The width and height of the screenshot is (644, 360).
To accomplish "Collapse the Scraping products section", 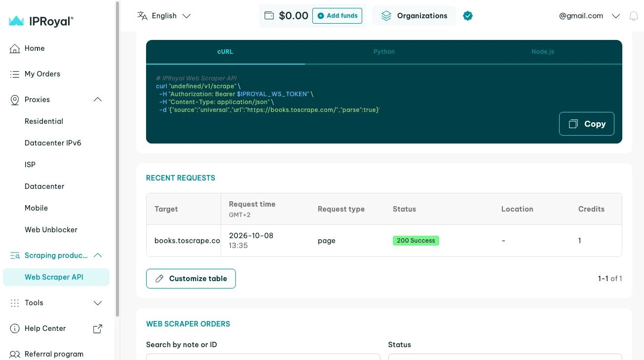I will point(98,255).
